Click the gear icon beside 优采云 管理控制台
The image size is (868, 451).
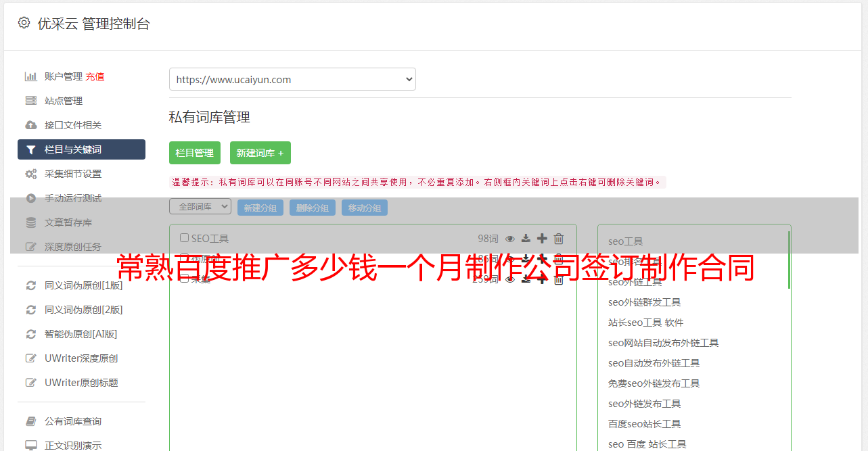pos(24,23)
